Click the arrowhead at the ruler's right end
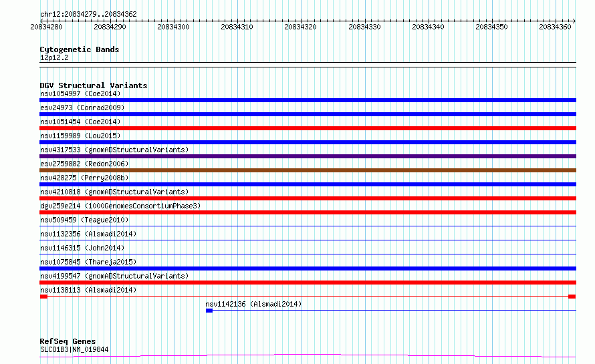Viewport: 595px width, 364px height. coord(574,21)
